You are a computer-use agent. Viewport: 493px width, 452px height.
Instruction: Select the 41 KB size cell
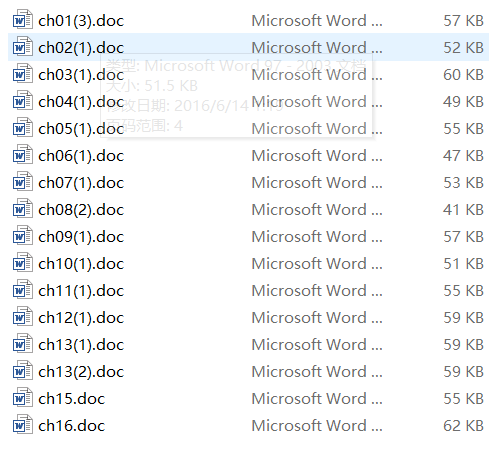[463, 209]
